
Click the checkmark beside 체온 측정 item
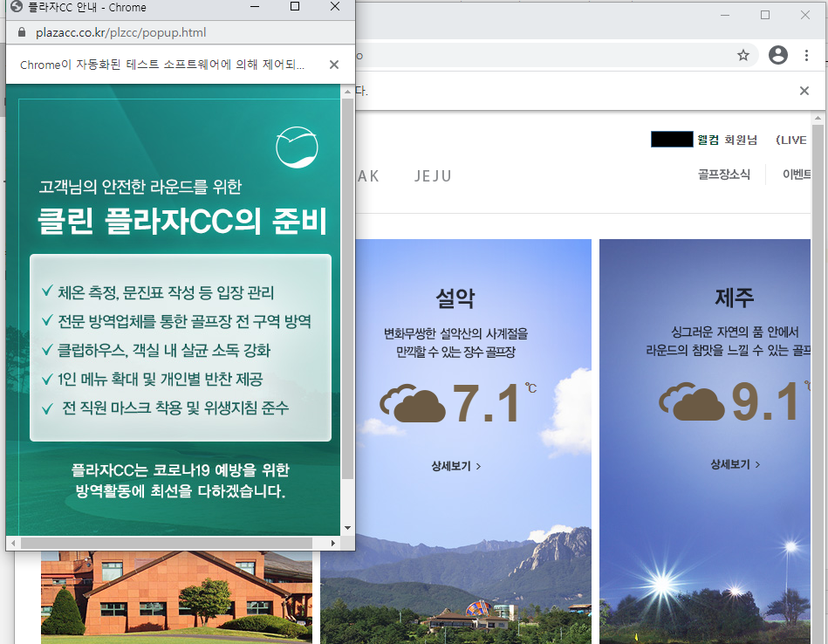(47, 291)
